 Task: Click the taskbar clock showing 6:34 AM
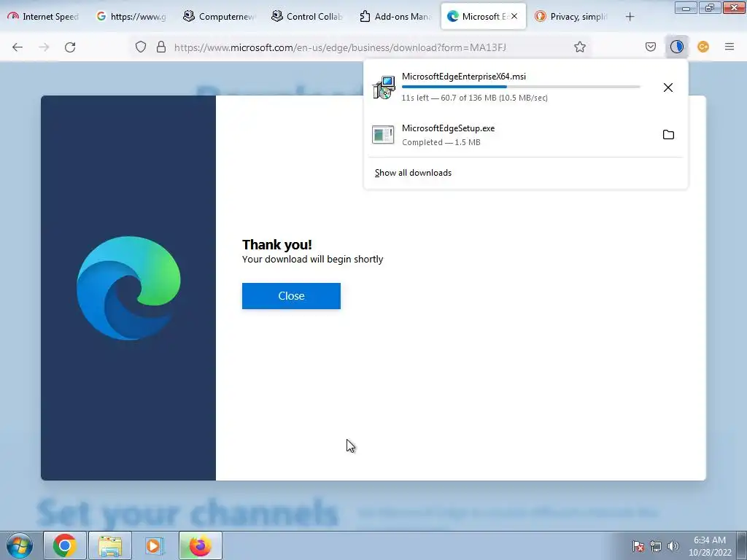710,546
